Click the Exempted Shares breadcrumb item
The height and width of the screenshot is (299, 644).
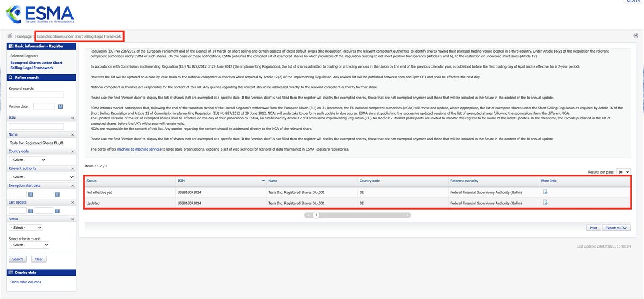pos(79,36)
